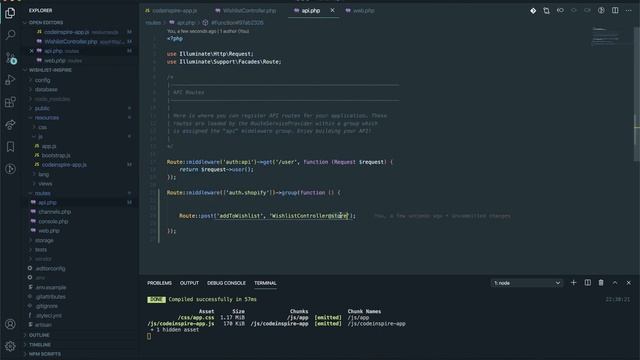Open the Manage gear icon

10,346
